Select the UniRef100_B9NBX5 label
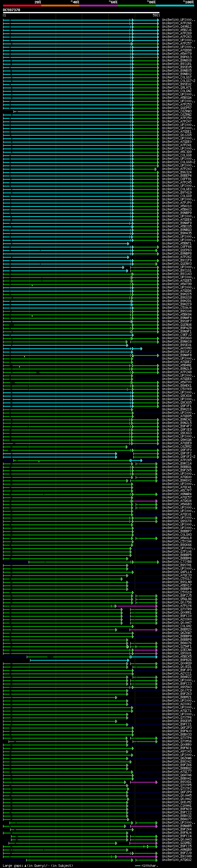Image resolution: width=197 pixels, height=868 pixels. tap(177, 71)
